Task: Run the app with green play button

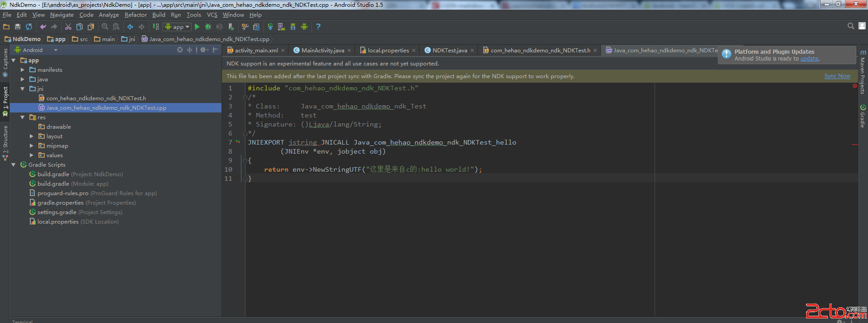Action: click(197, 27)
